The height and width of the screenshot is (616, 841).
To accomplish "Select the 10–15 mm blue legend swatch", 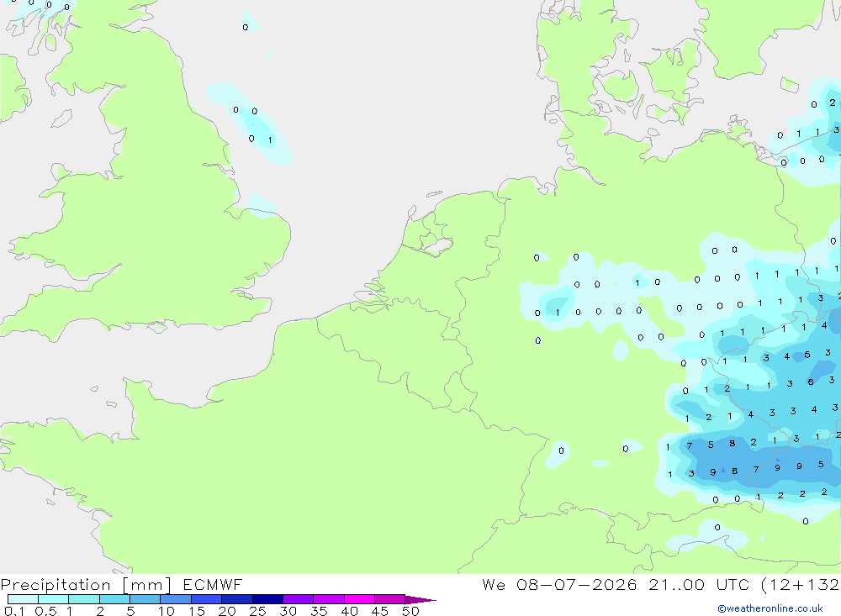I will click(x=176, y=599).
